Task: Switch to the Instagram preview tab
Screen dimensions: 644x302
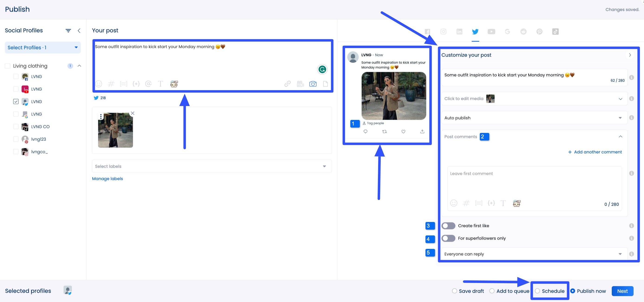Action: 443,32
